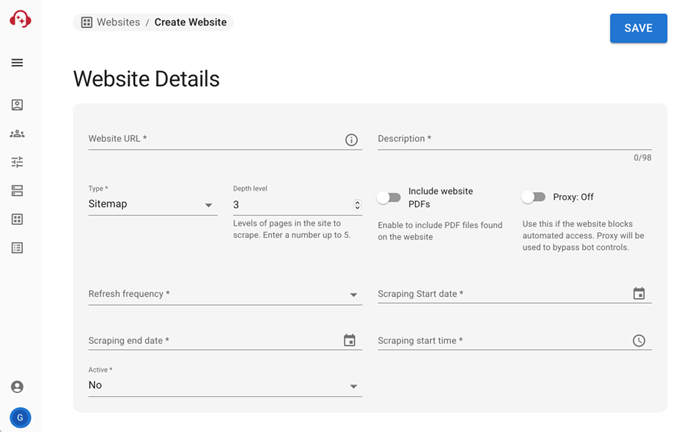Open calendar for Scraping Start date

639,294
